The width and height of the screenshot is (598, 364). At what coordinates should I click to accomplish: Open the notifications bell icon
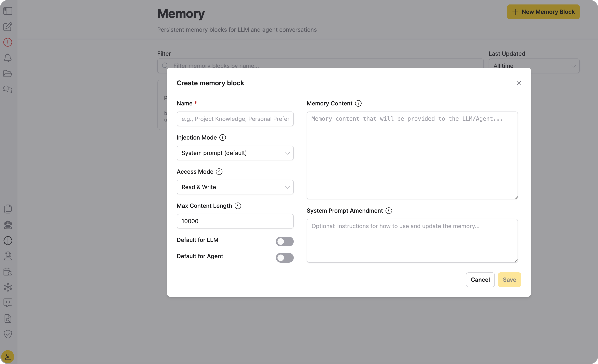pyautogui.click(x=8, y=58)
